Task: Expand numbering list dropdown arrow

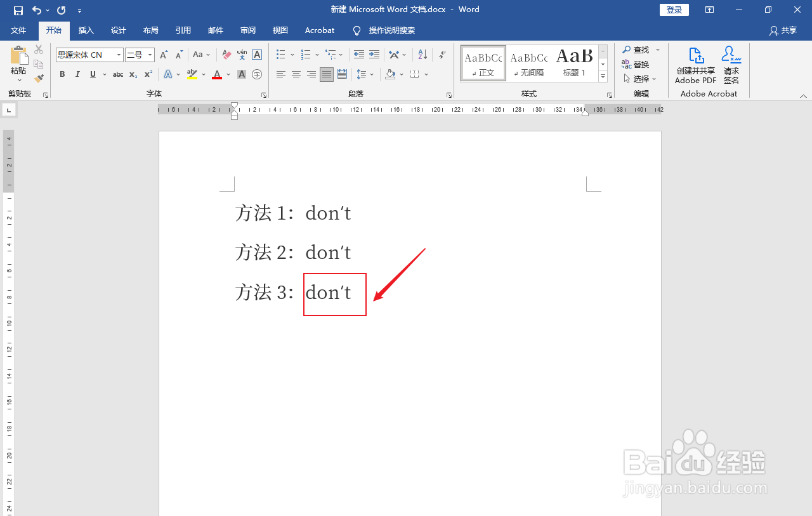Action: coord(317,55)
